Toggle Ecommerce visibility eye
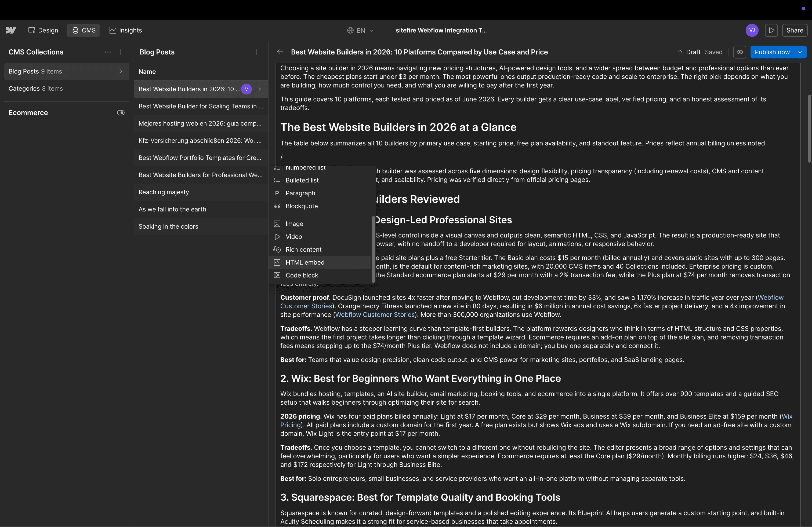812x527 pixels. tap(121, 113)
